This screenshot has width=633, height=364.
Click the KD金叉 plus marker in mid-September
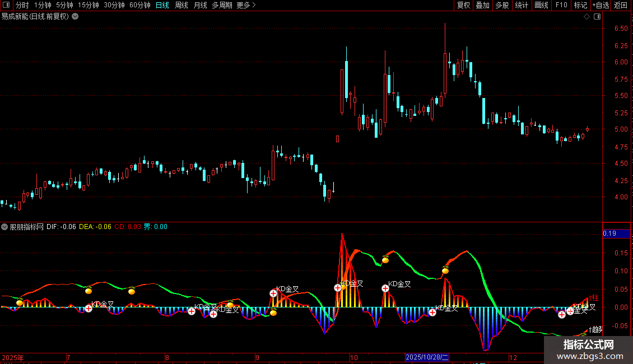[273, 293]
